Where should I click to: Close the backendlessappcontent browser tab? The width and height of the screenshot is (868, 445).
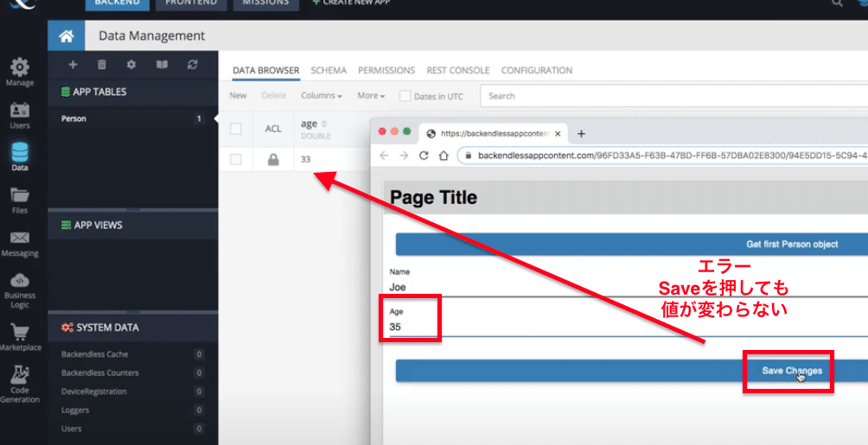click(558, 133)
